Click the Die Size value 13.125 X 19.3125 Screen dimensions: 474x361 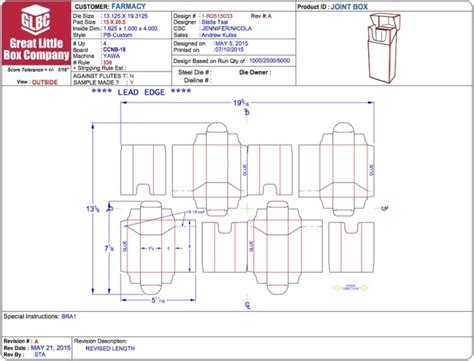pyautogui.click(x=125, y=16)
